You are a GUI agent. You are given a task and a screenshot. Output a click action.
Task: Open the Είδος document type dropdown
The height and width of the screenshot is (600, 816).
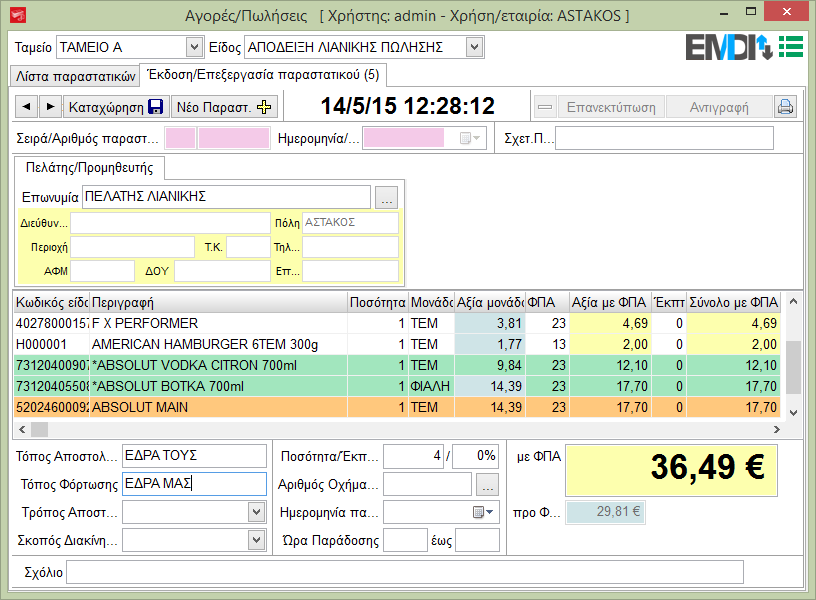click(474, 47)
